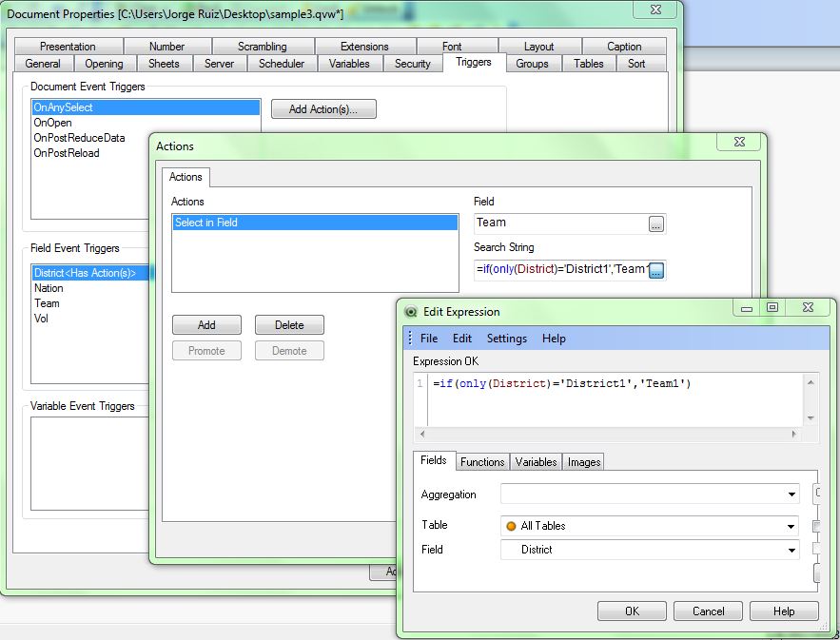Screen dimensions: 840x640
Task: Click the Edit Expression toolbar grip handle
Action: point(410,339)
